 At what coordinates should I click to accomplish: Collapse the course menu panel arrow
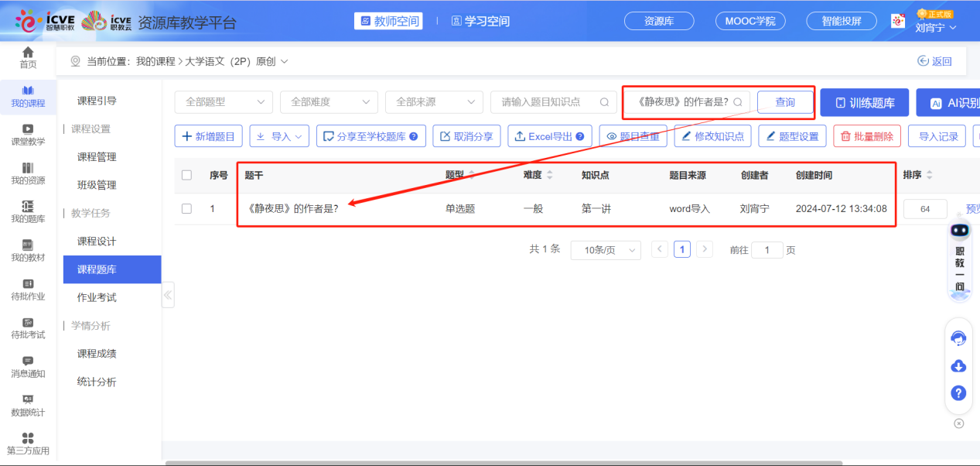168,295
